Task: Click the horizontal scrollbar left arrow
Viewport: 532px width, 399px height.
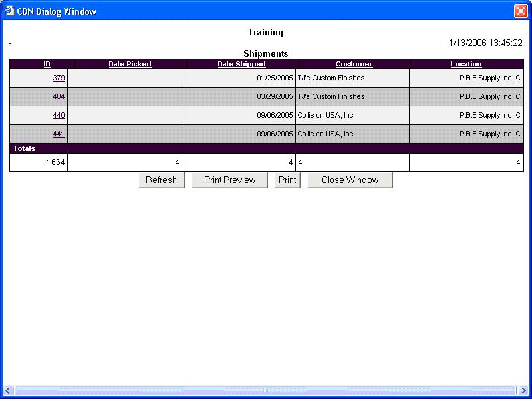Action: (x=8, y=390)
